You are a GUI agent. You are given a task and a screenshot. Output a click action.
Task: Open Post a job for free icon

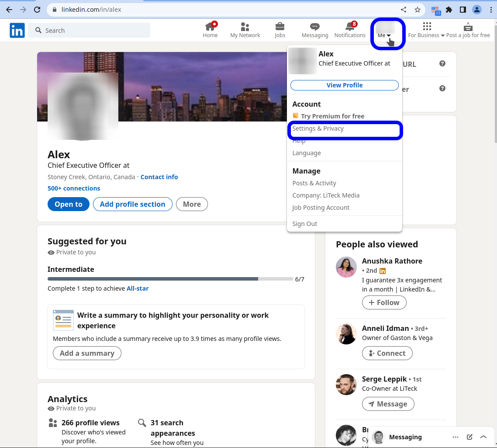(468, 27)
